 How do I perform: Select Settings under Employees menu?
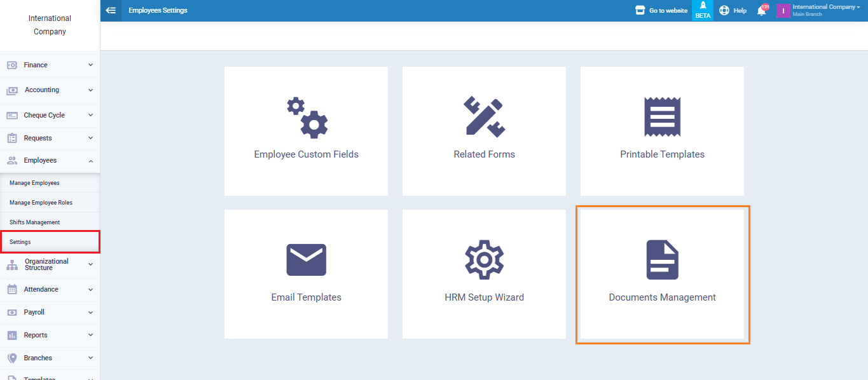(20, 242)
